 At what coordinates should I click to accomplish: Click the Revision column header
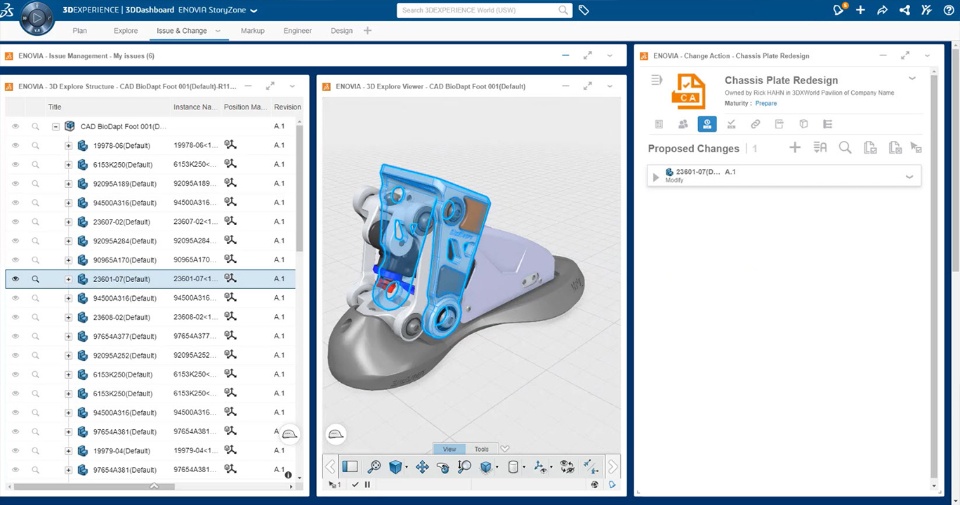(287, 107)
